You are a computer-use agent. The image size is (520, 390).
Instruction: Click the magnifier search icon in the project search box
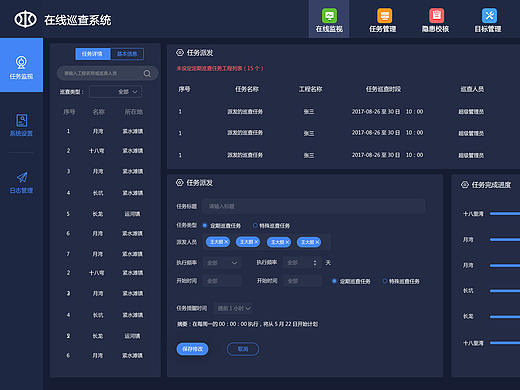coord(147,73)
